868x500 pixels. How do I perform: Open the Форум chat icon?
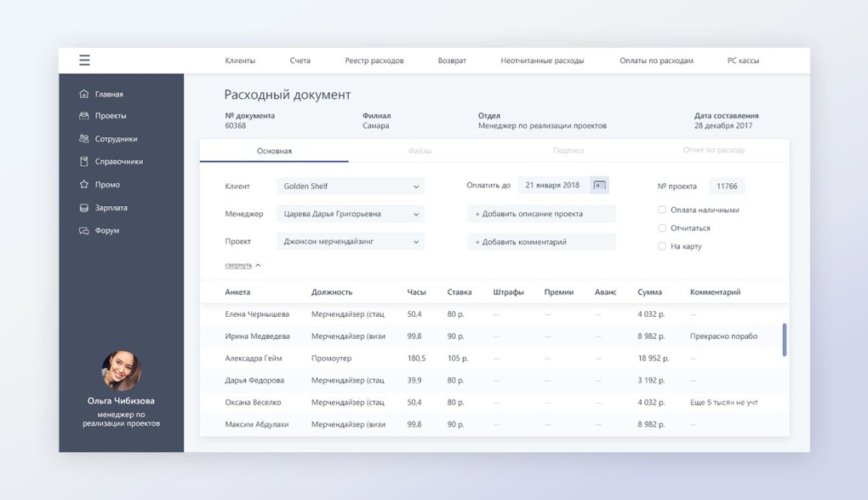(83, 231)
